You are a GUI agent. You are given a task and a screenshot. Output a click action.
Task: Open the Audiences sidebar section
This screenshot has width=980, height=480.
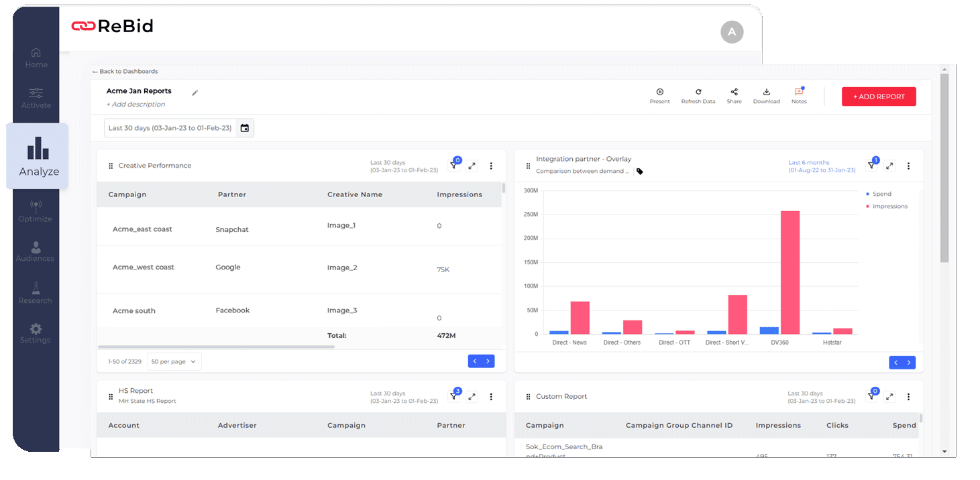pyautogui.click(x=36, y=251)
